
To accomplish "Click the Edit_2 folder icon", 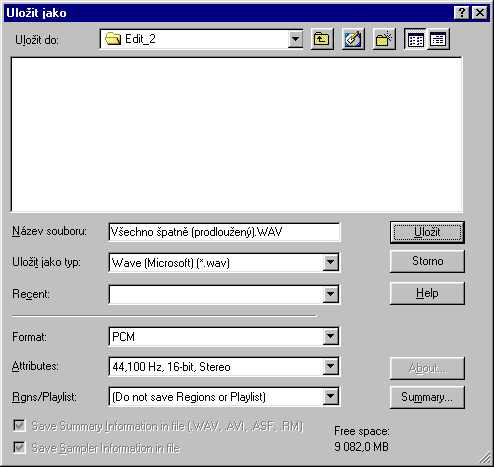I will tap(113, 39).
